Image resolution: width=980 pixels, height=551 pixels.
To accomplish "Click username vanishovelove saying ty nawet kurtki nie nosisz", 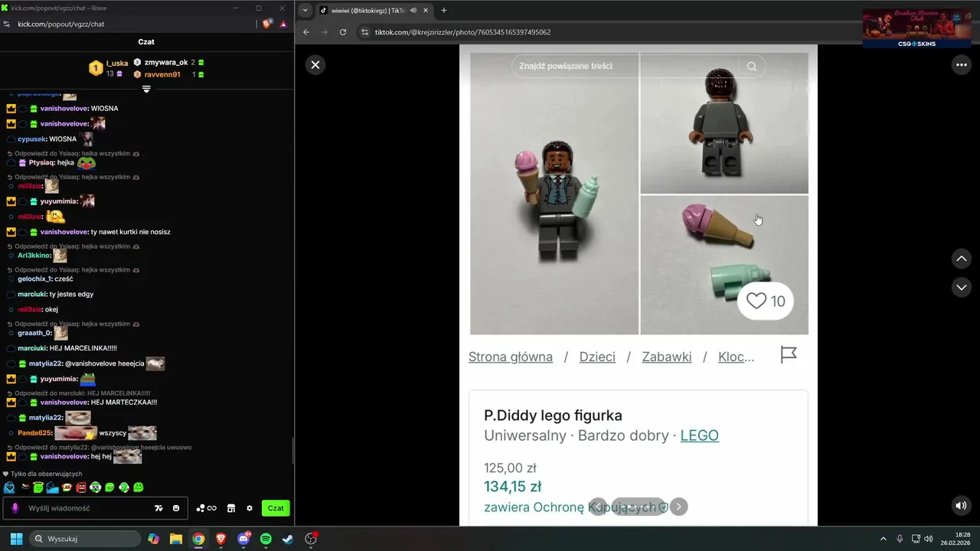I will point(64,232).
